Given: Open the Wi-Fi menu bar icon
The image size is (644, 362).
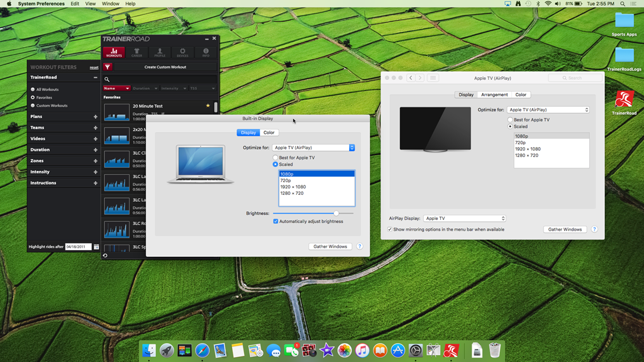Looking at the screenshot, I should pos(548,4).
